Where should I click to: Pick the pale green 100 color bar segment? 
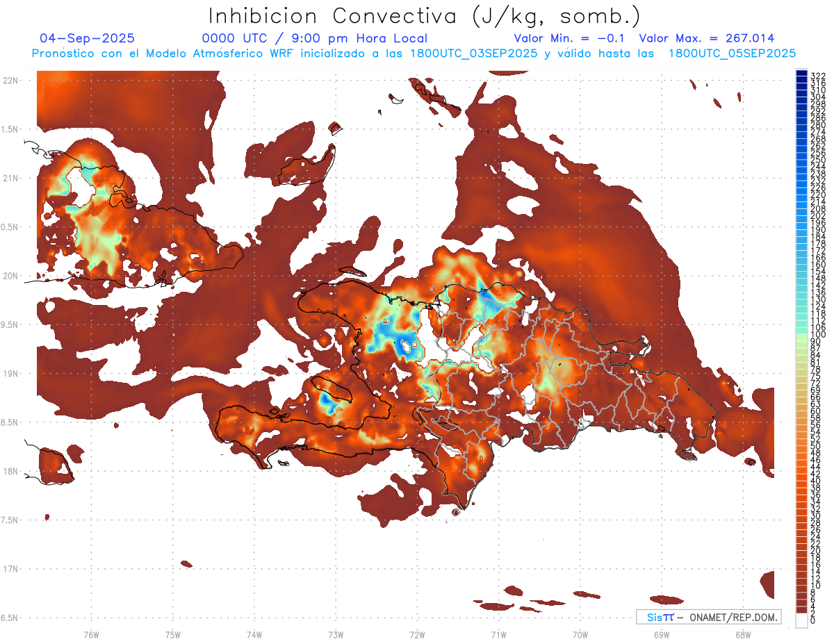point(801,335)
